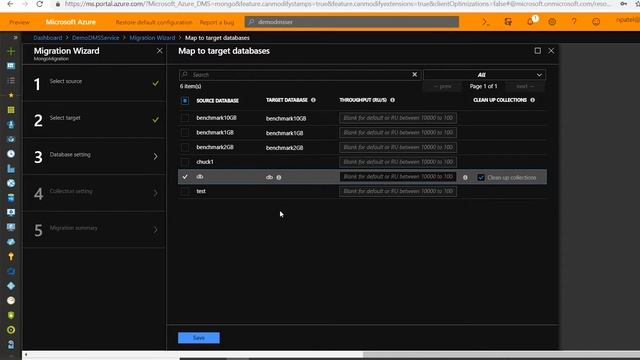The height and width of the screenshot is (360, 640).
Task: Open the notifications bell icon
Action: 530,22
